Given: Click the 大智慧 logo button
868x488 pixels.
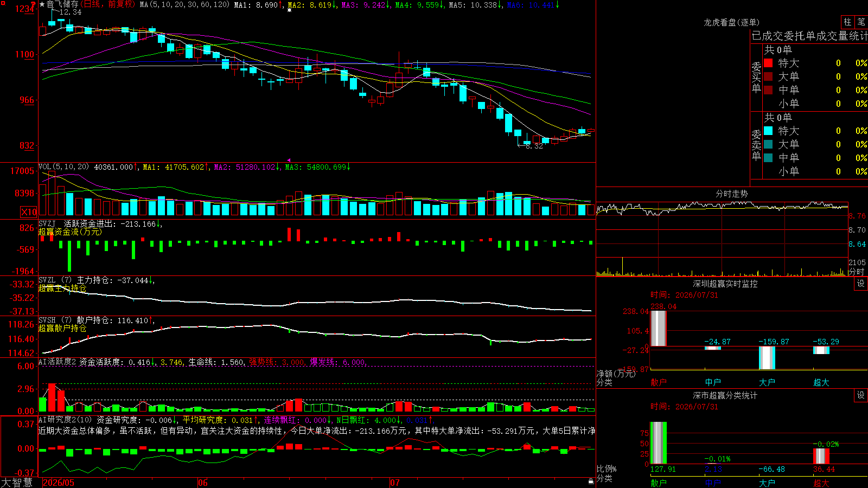Looking at the screenshot, I should [x=17, y=483].
